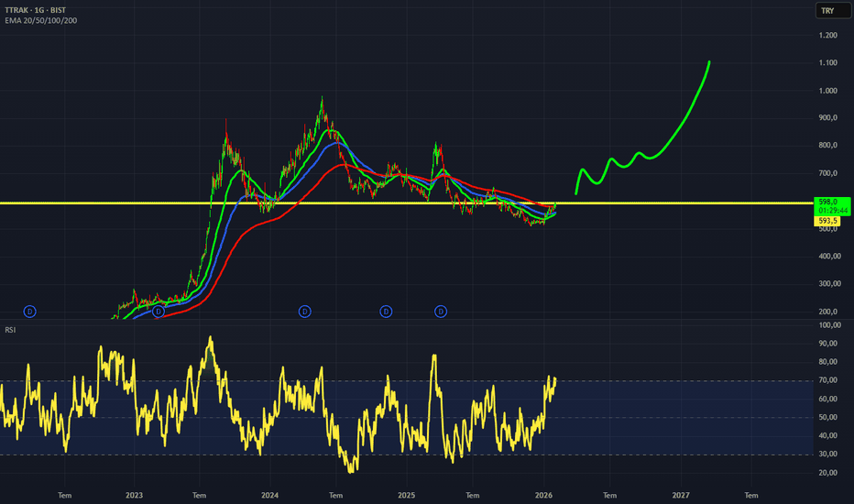Click the 1.100 price axis label
Viewport: 854px width, 504px height.
pyautogui.click(x=827, y=63)
